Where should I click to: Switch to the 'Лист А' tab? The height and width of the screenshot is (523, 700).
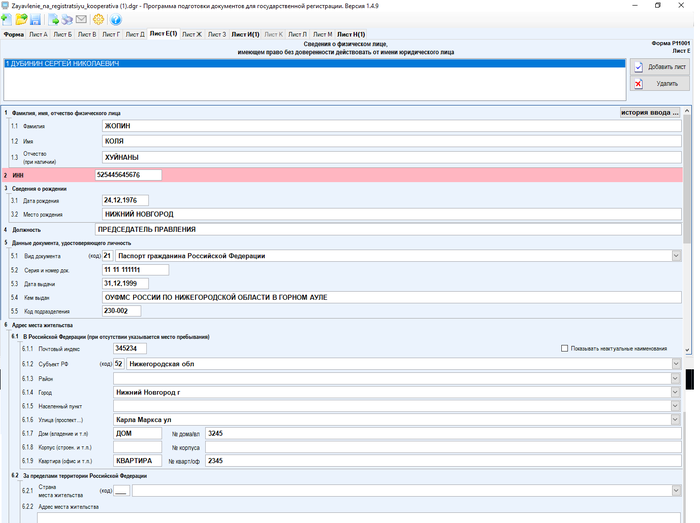38,35
